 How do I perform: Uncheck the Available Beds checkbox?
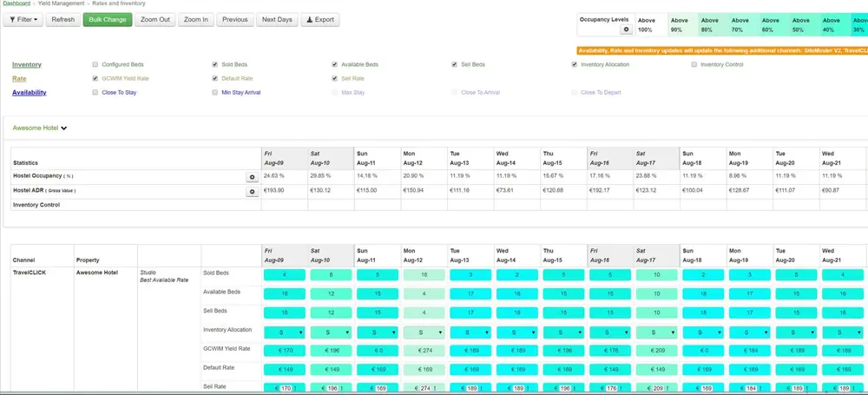335,65
